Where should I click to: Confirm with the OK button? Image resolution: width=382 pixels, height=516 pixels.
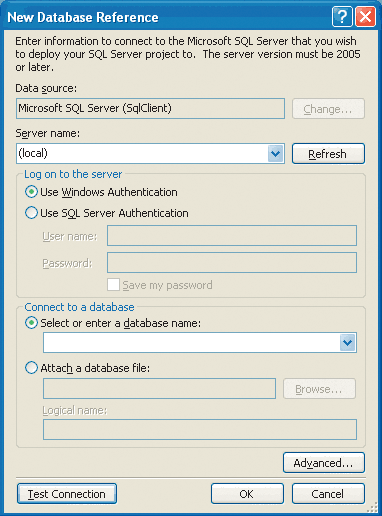pyautogui.click(x=247, y=494)
